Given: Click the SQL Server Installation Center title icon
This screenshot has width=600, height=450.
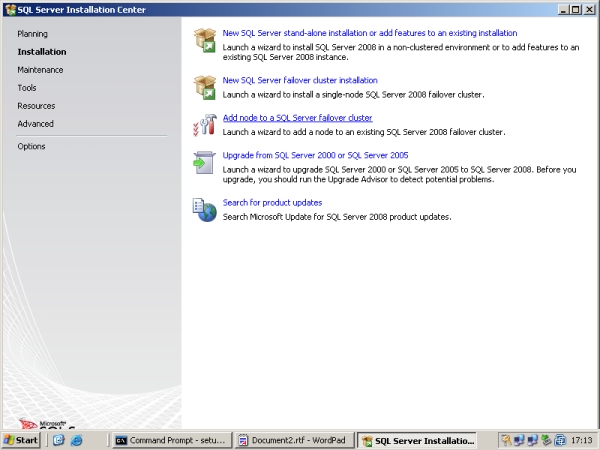Looking at the screenshot, I should (10, 9).
